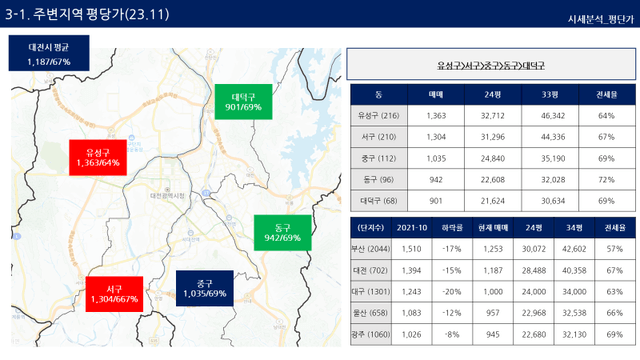Click the 1,304 cell in the 서구 table row
The height and width of the screenshot is (360, 640).
(x=436, y=137)
